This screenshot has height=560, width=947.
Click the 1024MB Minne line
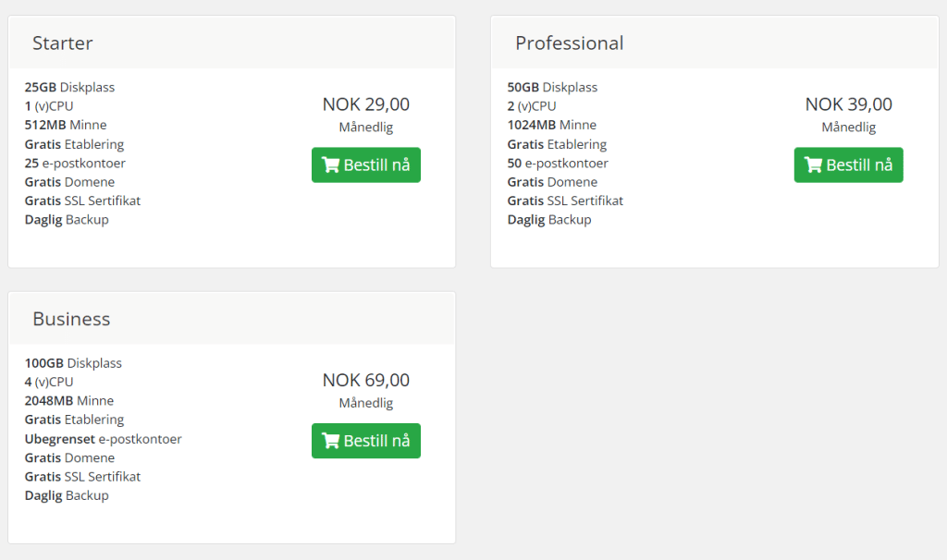551,126
